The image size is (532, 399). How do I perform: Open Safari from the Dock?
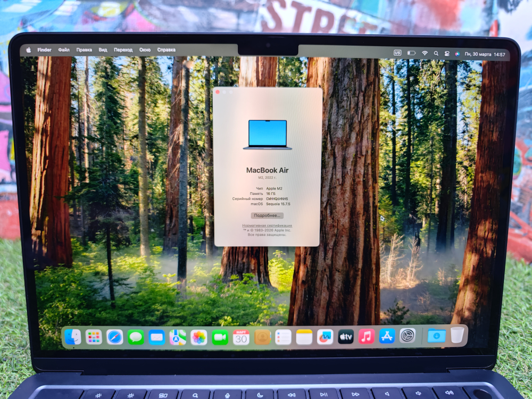[114, 337]
